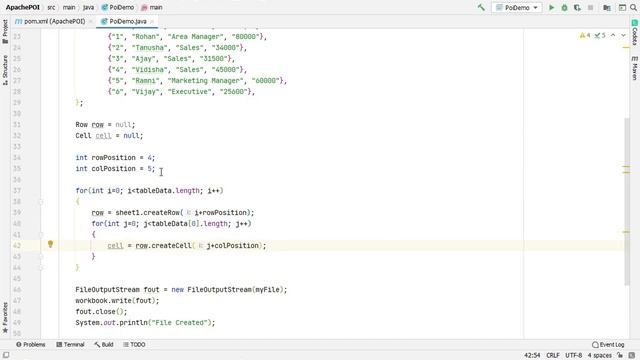Image resolution: width=640 pixels, height=360 pixels.
Task: Open the Codota side panel
Action: [x=635, y=33]
